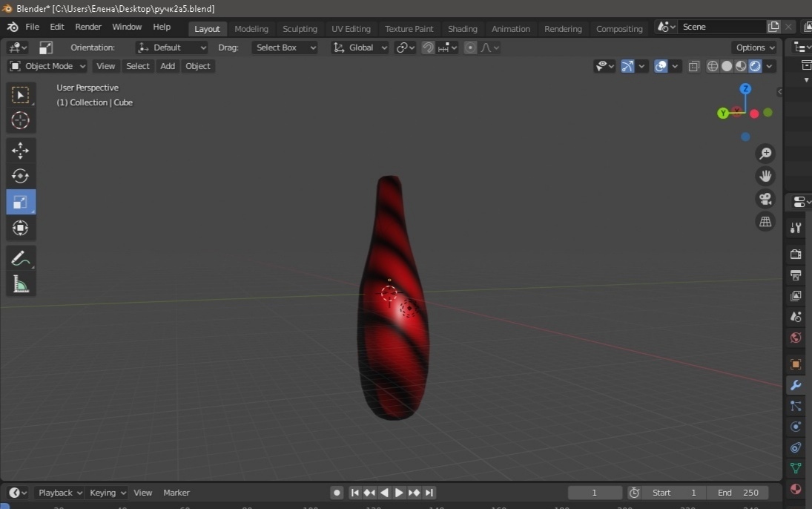Open the Object Mode dropdown

click(47, 66)
